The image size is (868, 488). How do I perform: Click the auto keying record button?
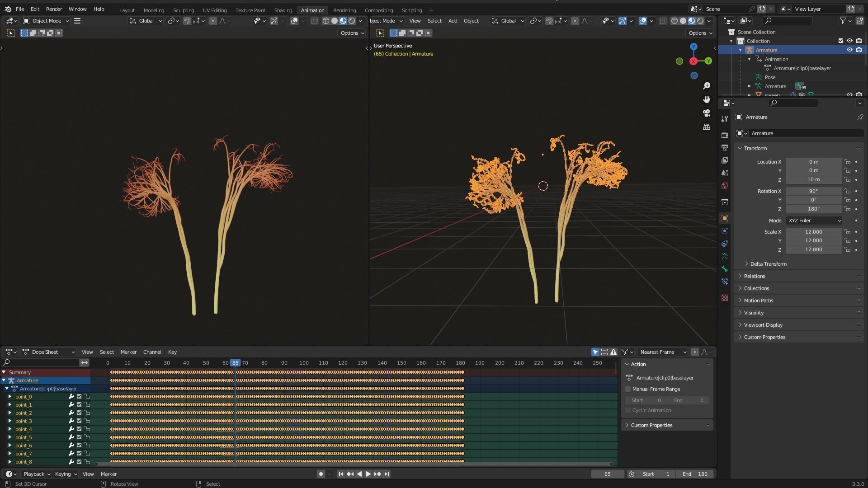point(321,474)
